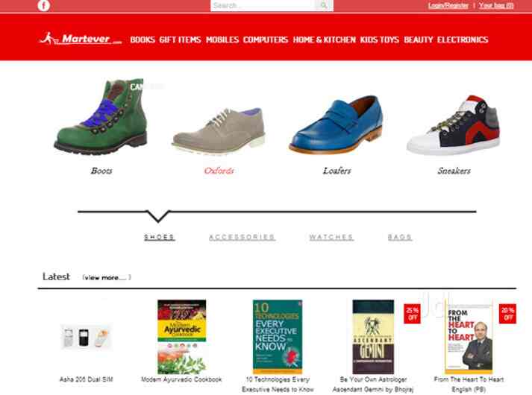532x395 pixels.
Task: Open the Your bag link
Action: (496, 5)
